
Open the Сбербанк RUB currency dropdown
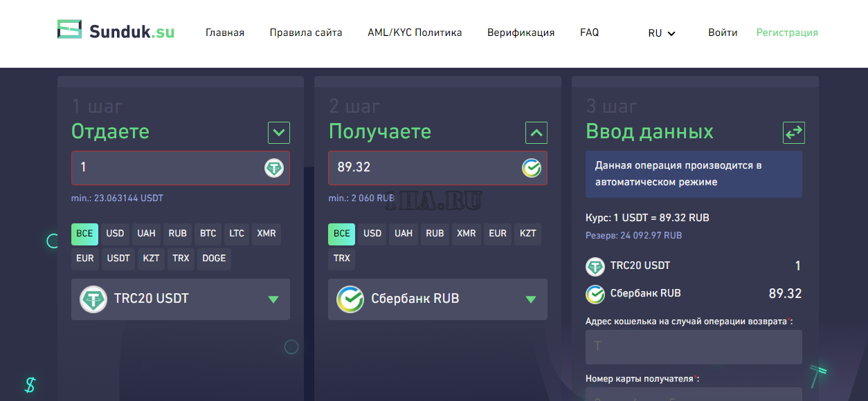click(437, 299)
